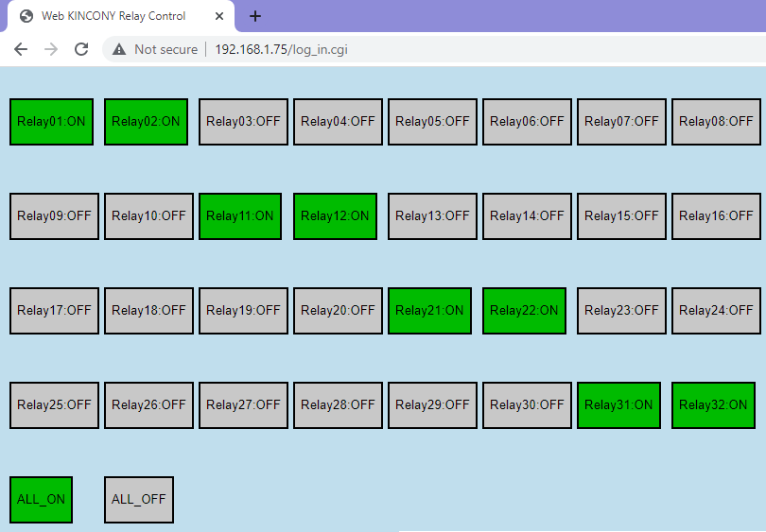Toggle Relay02 off

click(146, 122)
